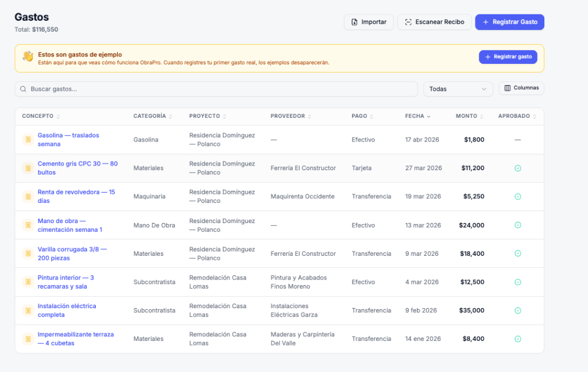588x372 pixels.
Task: Click the approved checkmark for Mano de obra row
Action: [517, 225]
